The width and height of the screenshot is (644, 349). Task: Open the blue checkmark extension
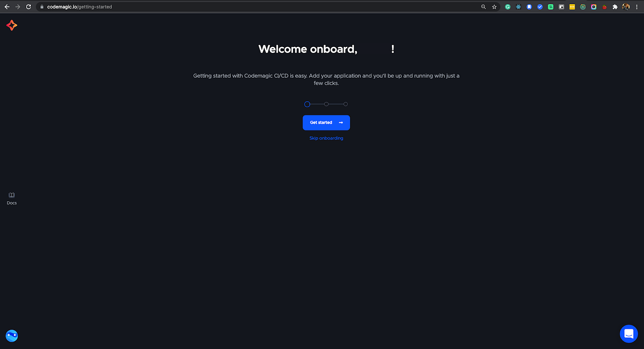pos(540,7)
